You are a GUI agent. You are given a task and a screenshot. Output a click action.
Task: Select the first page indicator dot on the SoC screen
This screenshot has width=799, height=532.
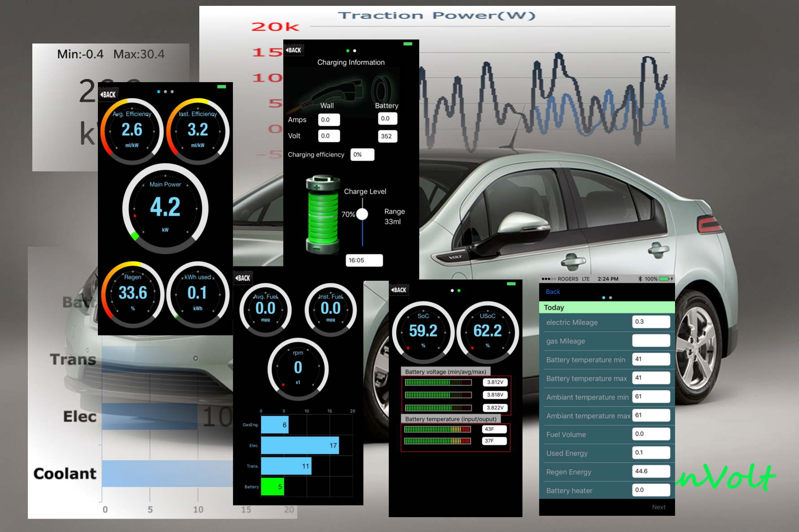[x=451, y=290]
